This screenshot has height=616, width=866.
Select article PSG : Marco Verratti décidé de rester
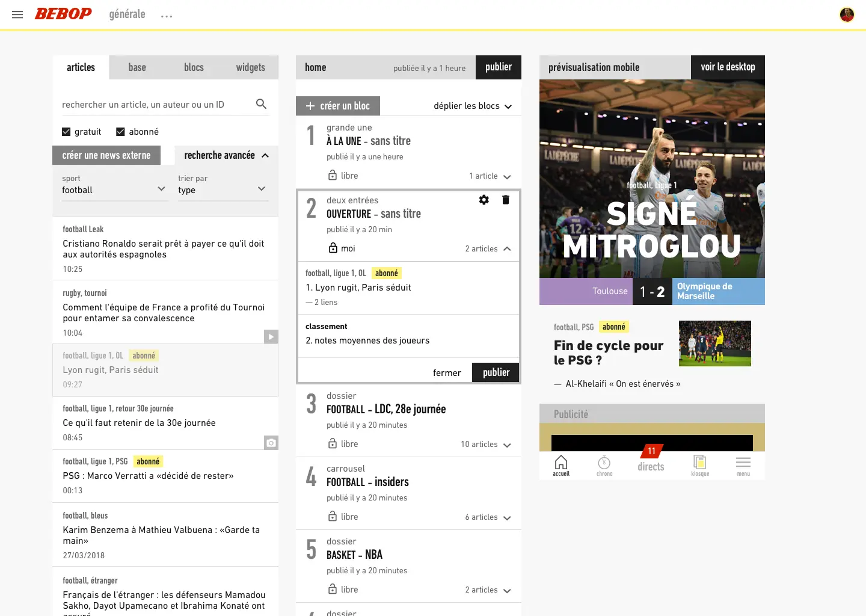click(x=165, y=476)
